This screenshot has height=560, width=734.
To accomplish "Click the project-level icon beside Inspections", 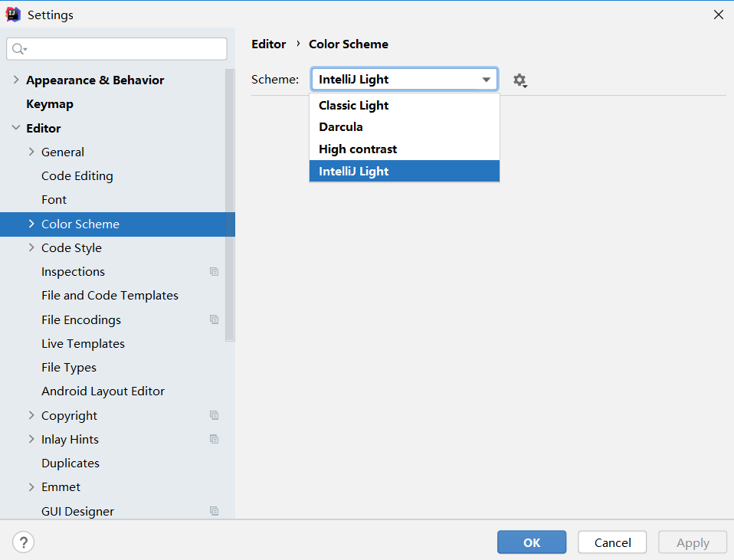I will (214, 271).
